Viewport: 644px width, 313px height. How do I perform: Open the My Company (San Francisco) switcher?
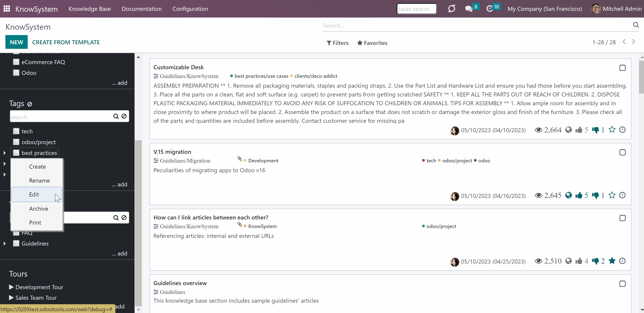click(x=545, y=9)
